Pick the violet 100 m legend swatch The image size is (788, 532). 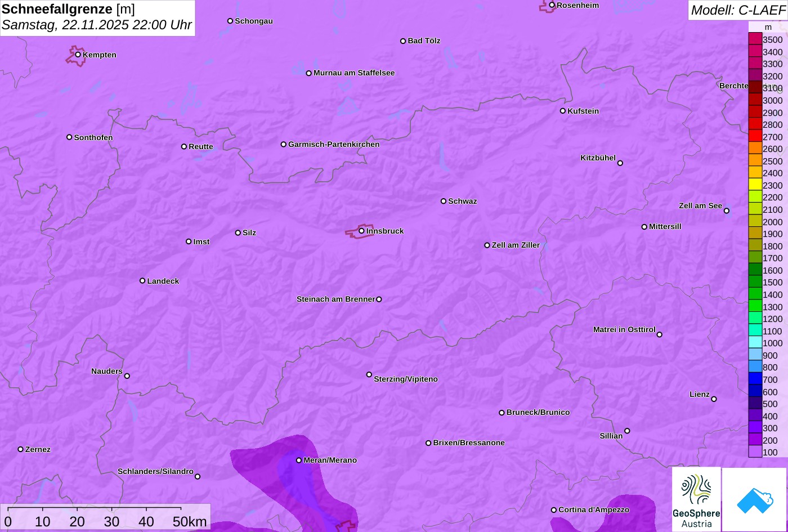pos(755,451)
